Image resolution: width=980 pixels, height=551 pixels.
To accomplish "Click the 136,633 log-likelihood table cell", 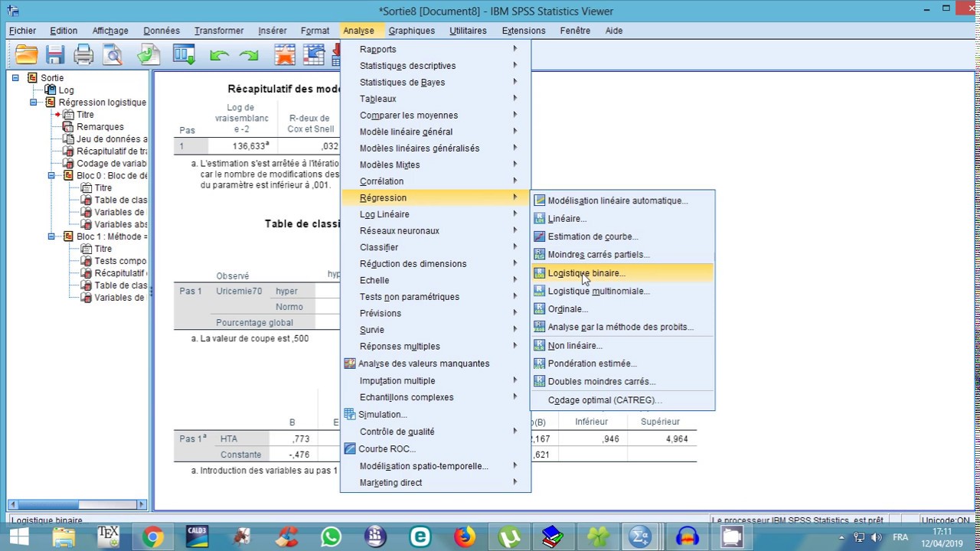I will tap(242, 145).
